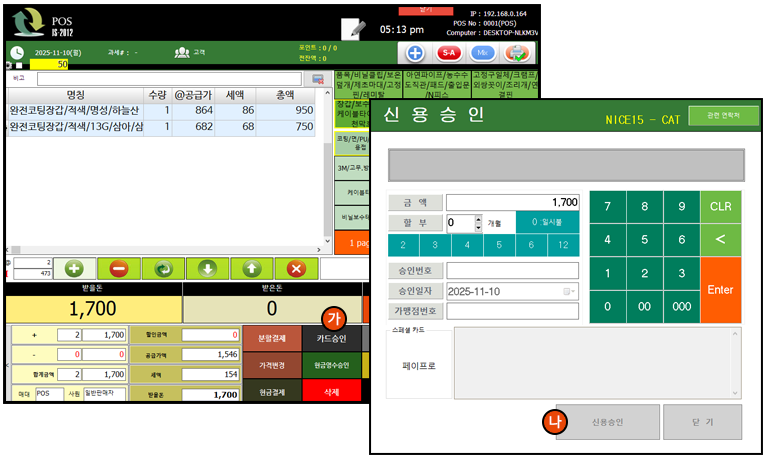Click the orange Enter key

pyautogui.click(x=721, y=290)
